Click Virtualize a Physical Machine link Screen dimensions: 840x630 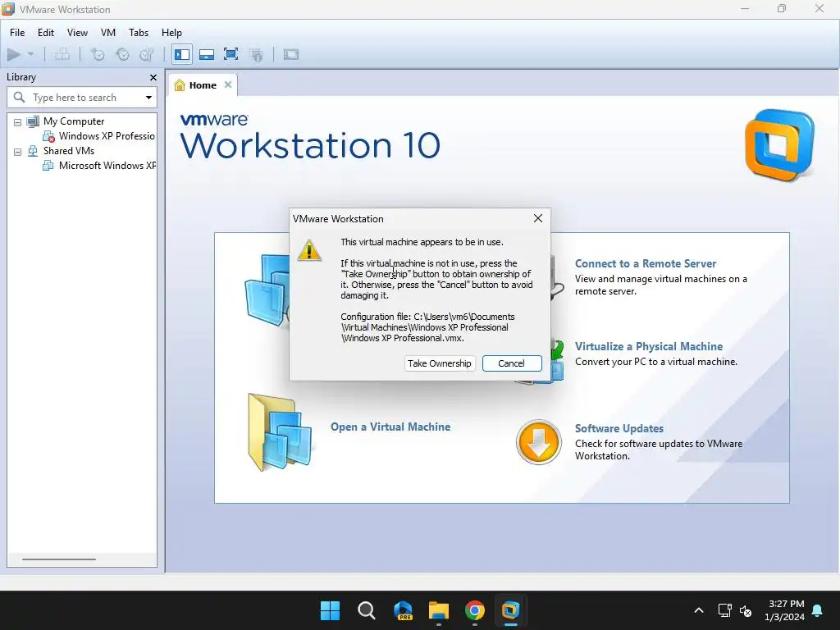[648, 347]
